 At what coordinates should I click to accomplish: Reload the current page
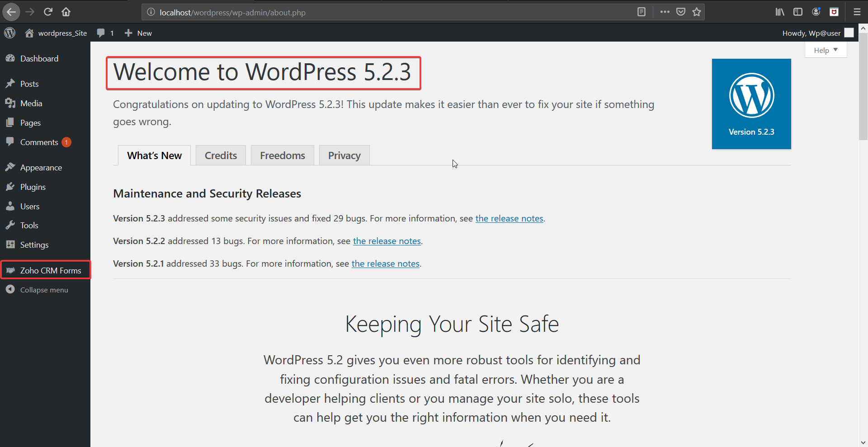coord(48,12)
